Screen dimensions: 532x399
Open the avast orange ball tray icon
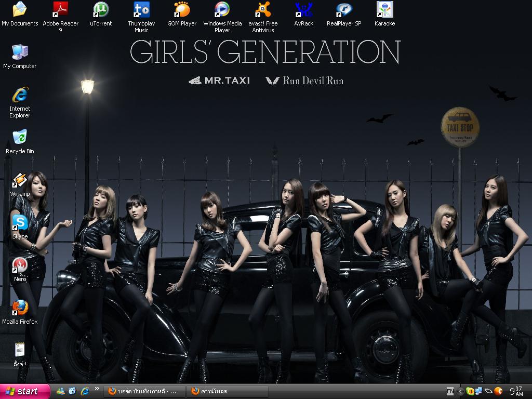click(498, 392)
